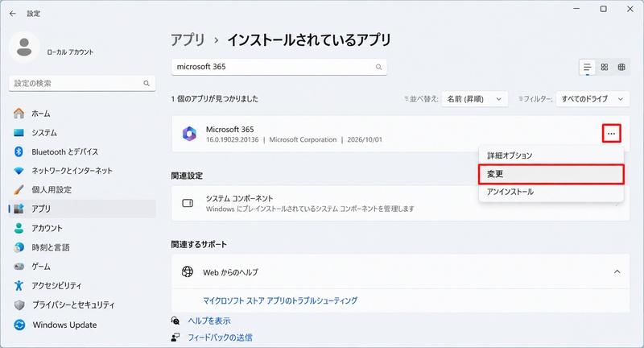Switch to table view layout
644x348 pixels.
(x=621, y=67)
